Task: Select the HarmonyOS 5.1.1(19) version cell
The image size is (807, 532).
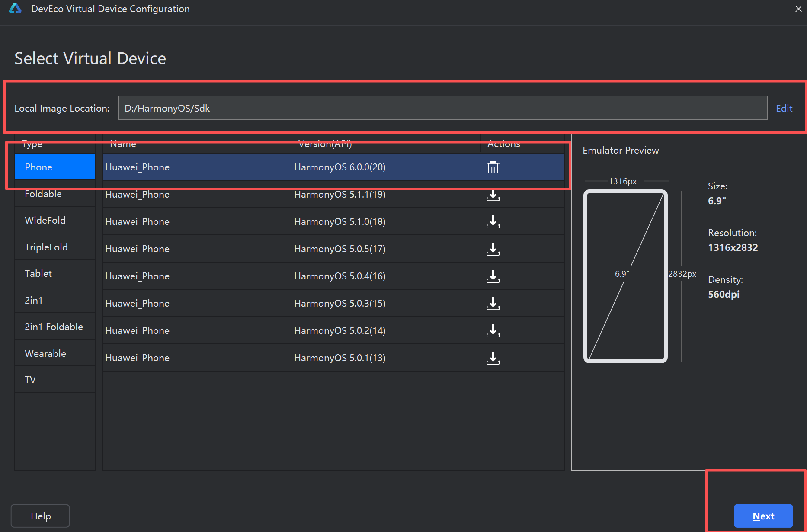Action: coord(339,194)
